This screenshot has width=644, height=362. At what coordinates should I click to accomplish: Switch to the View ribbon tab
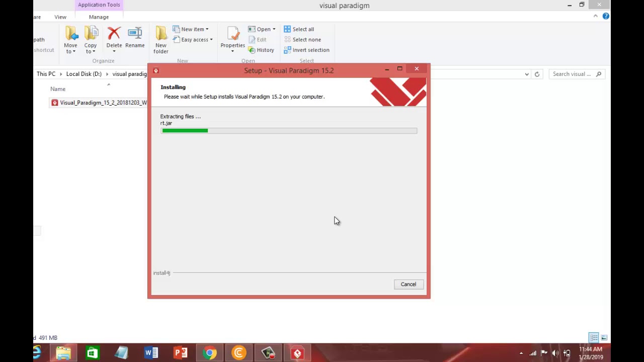(60, 17)
